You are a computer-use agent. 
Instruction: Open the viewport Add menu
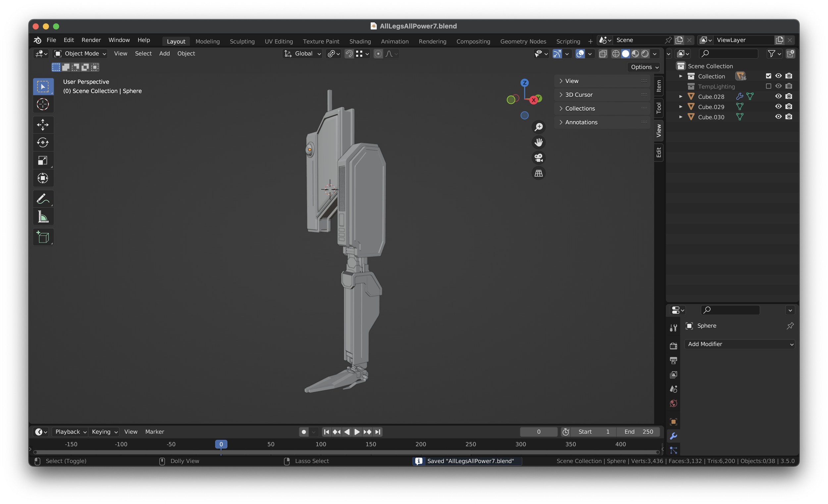pos(164,54)
